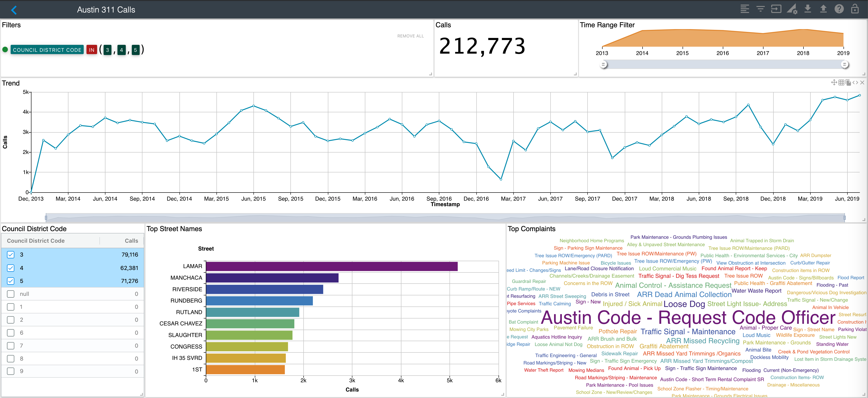Image resolution: width=868 pixels, height=398 pixels.
Task: Click the Austin 311 Calls dashboard title
Action: (x=106, y=10)
